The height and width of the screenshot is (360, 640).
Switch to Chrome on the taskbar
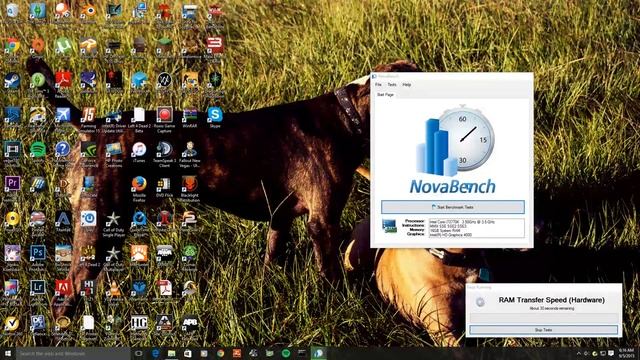220,353
